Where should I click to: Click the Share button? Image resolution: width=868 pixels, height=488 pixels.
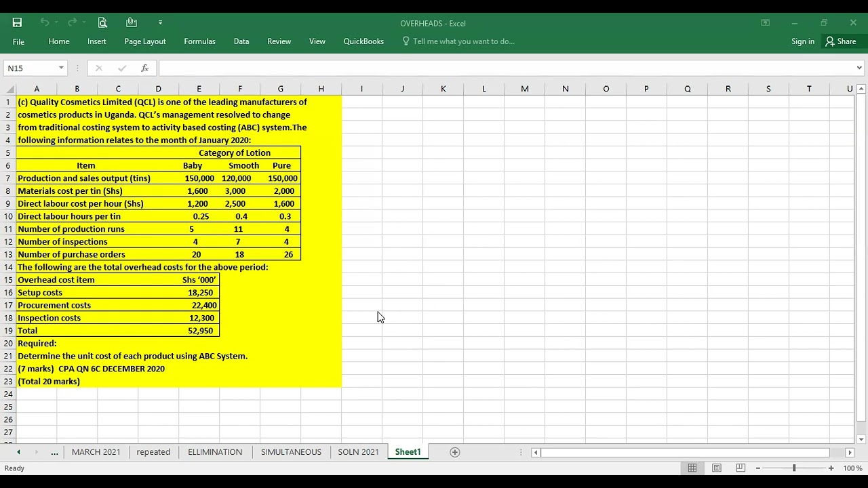tap(841, 41)
